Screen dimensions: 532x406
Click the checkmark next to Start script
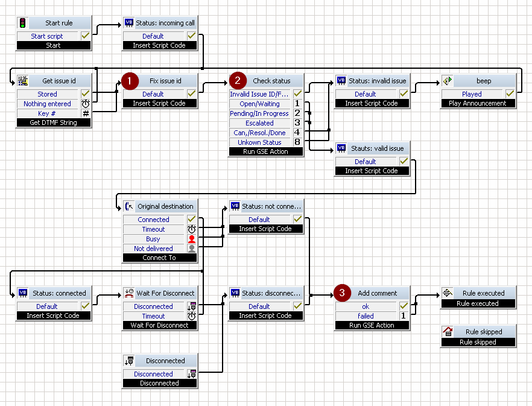pyautogui.click(x=86, y=36)
